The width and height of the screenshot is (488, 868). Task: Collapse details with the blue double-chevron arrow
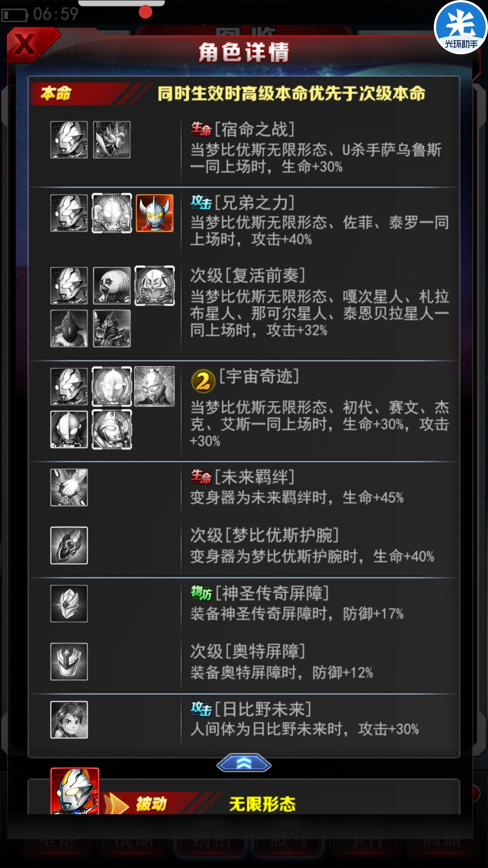(244, 764)
